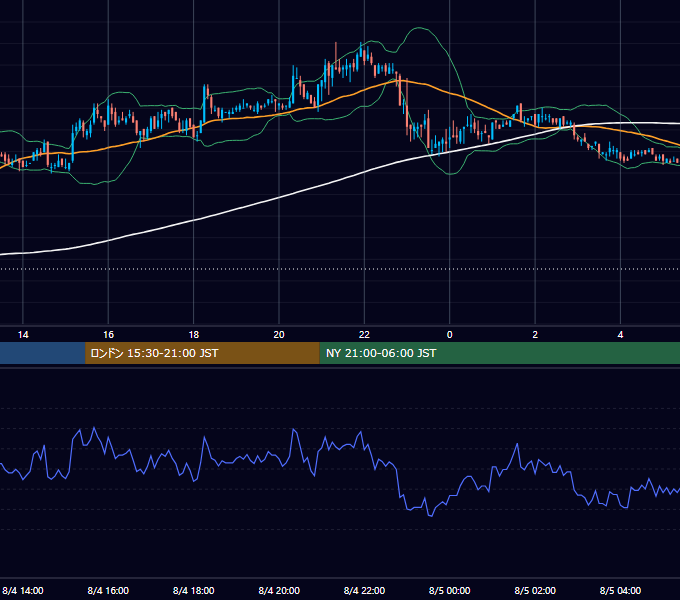Click the ロンドン 15:30-21:00 JST session bar
The image size is (680, 600).
(x=202, y=353)
